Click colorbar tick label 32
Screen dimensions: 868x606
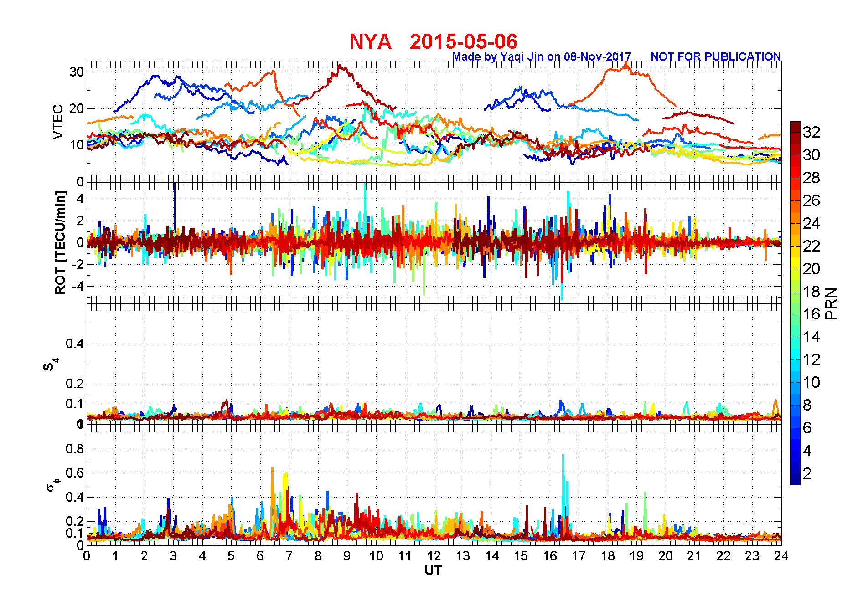[811, 132]
